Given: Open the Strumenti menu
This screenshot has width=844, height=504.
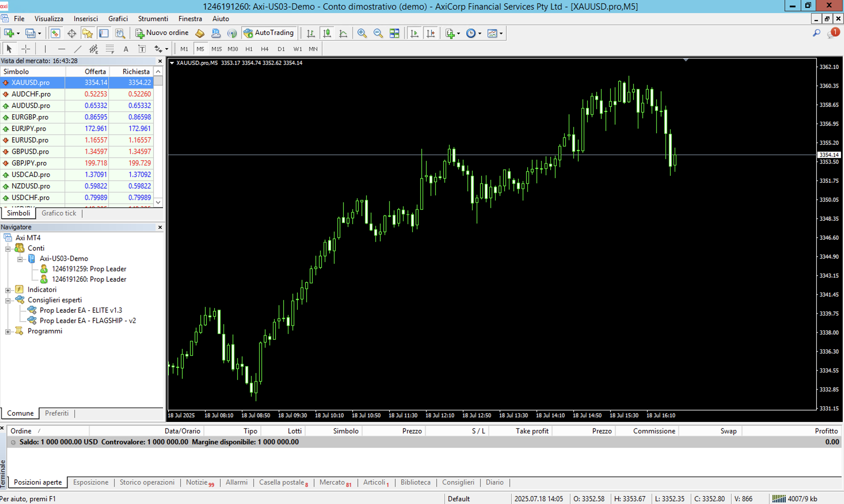Looking at the screenshot, I should pos(153,19).
